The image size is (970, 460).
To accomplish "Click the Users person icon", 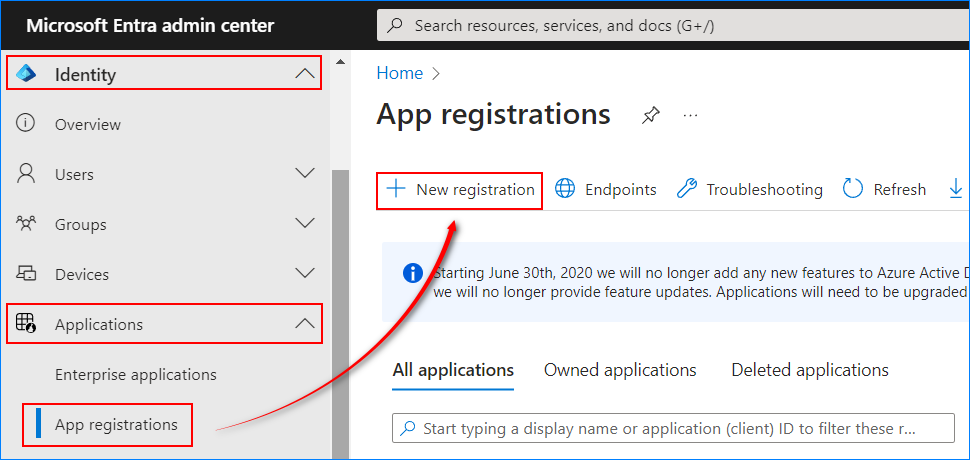I will (x=25, y=174).
